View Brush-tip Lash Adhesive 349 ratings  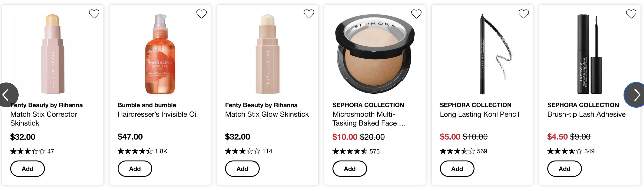tap(571, 151)
